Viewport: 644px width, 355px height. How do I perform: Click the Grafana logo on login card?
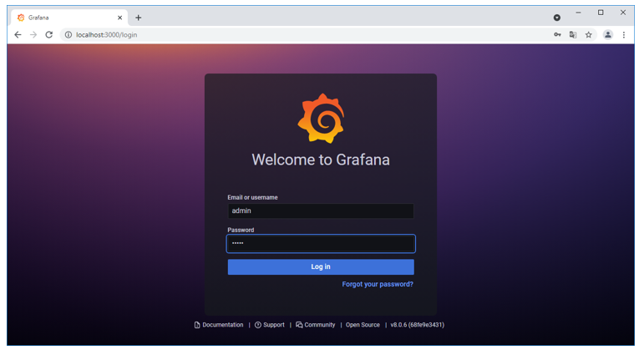[x=321, y=119]
